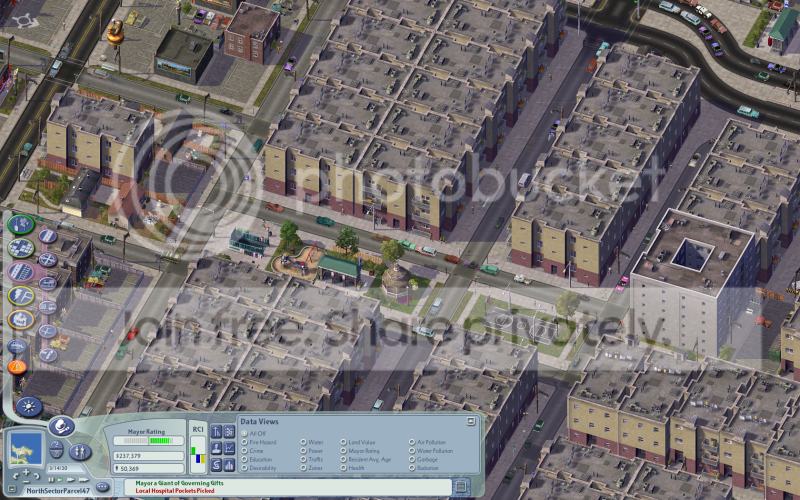The image size is (800, 500).
Task: Select the Highways submenu icon
Action: (x=48, y=259)
